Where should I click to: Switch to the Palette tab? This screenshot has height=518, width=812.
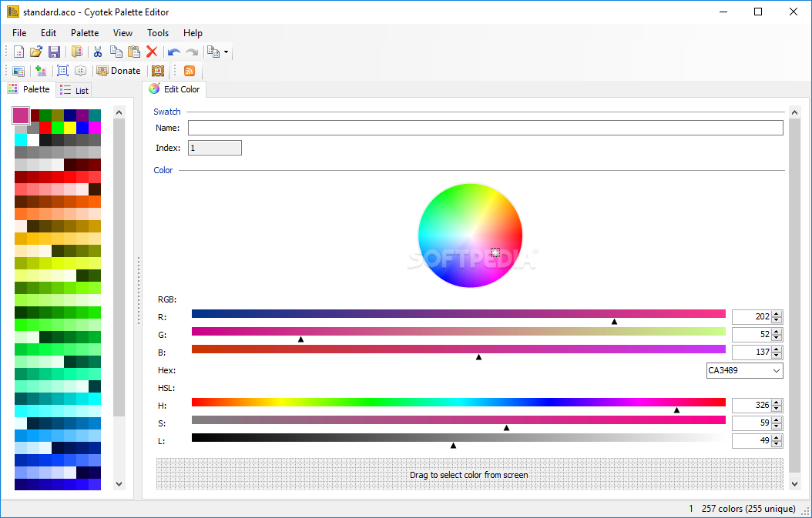pos(29,89)
